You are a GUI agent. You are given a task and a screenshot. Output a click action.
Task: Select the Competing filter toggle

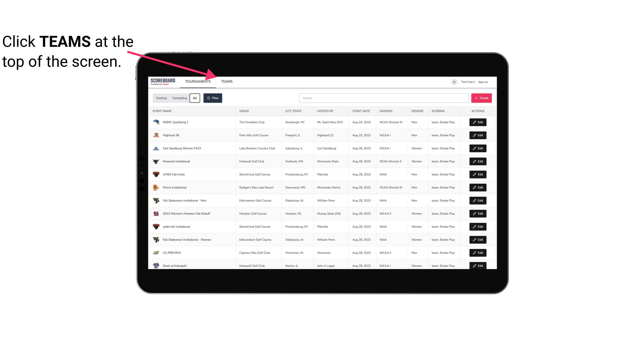[179, 98]
